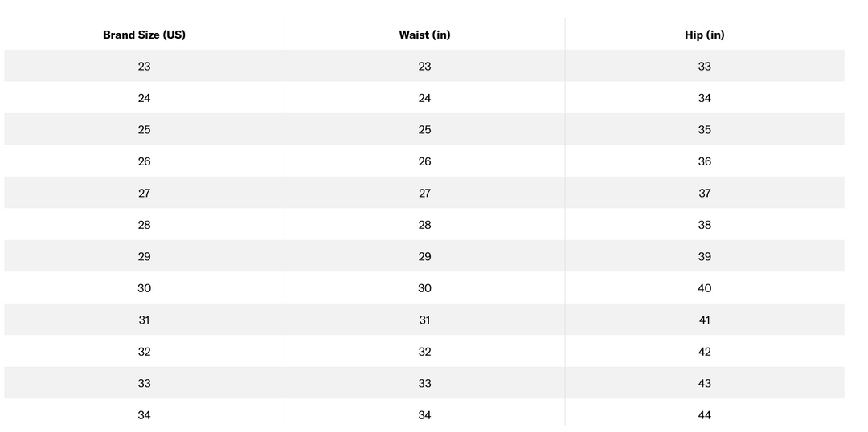The width and height of the screenshot is (868, 432).
Task: Select waist value 33 cell
Action: (424, 384)
